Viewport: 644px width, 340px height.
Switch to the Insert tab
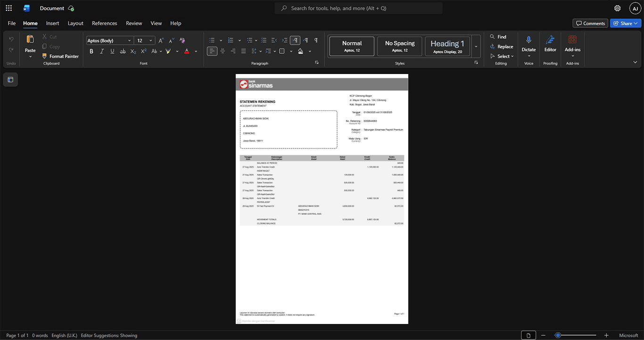pos(52,23)
